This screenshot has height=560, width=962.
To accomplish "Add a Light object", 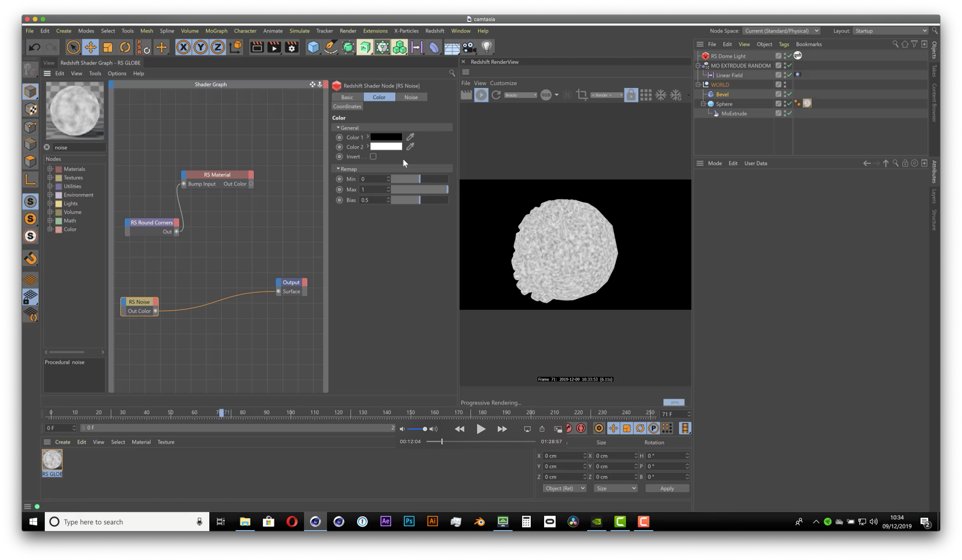I will [x=486, y=47].
